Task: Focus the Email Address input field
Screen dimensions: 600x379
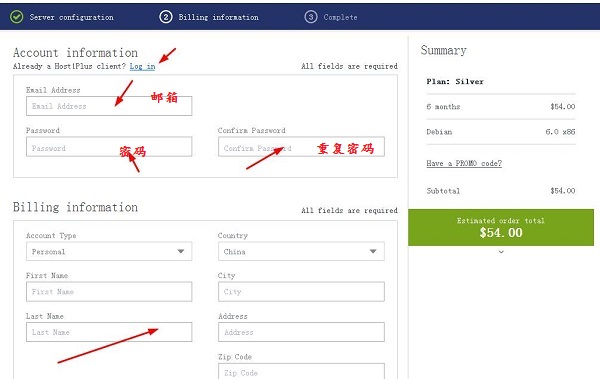Action: coord(109,106)
